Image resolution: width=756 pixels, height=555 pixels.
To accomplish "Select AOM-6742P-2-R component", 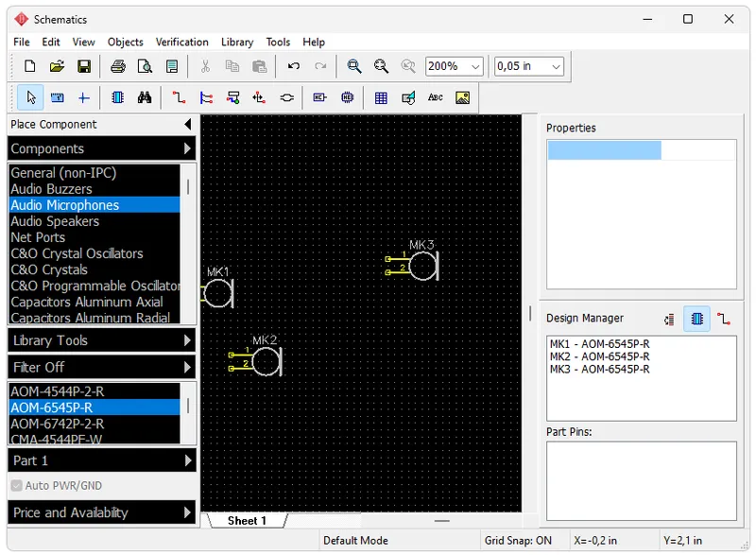I will click(x=94, y=424).
